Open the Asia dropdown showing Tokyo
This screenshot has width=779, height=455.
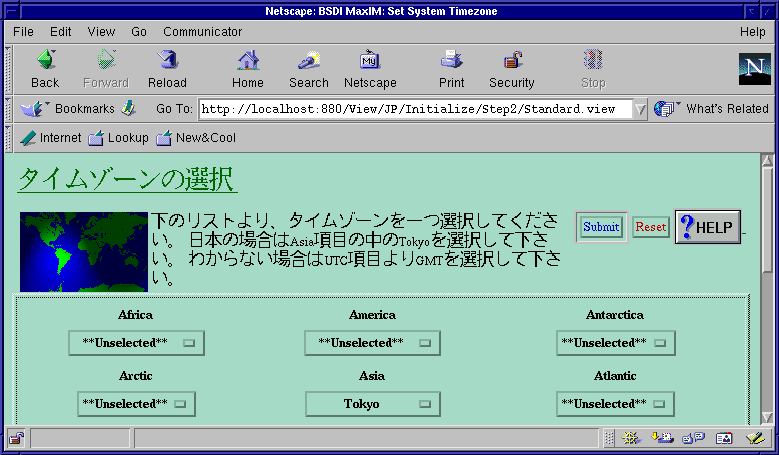[372, 404]
